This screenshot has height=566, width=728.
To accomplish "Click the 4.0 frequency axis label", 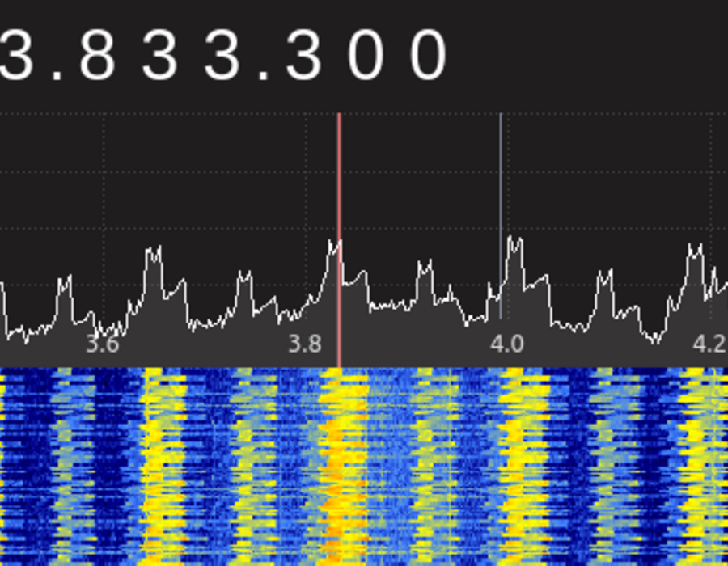I will click(507, 344).
